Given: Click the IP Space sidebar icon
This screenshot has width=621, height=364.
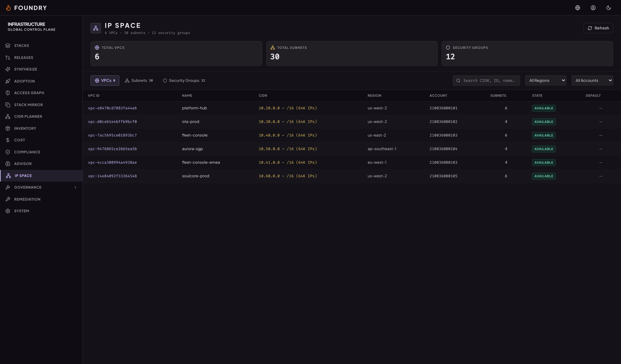Looking at the screenshot, I should pyautogui.click(x=8, y=176).
